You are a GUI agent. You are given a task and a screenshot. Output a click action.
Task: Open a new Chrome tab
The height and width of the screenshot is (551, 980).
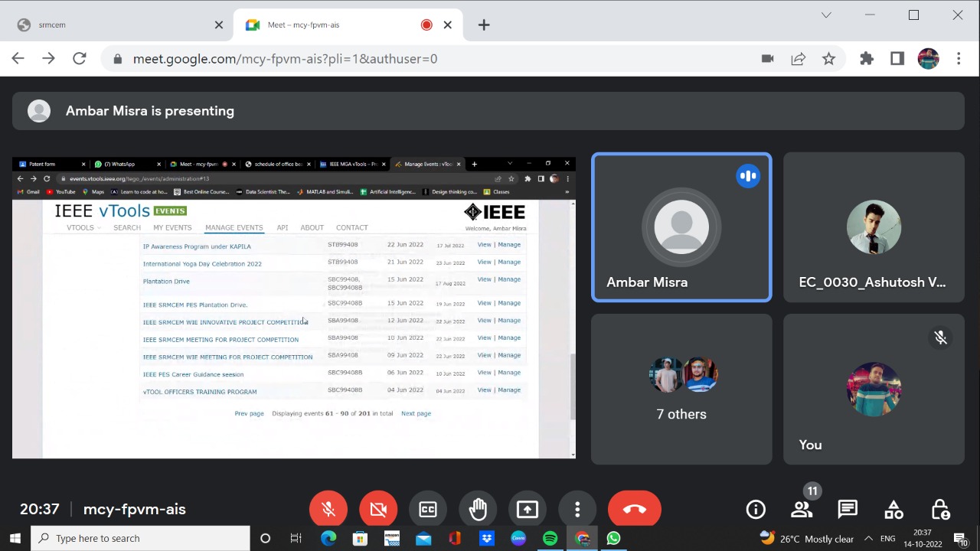484,25
